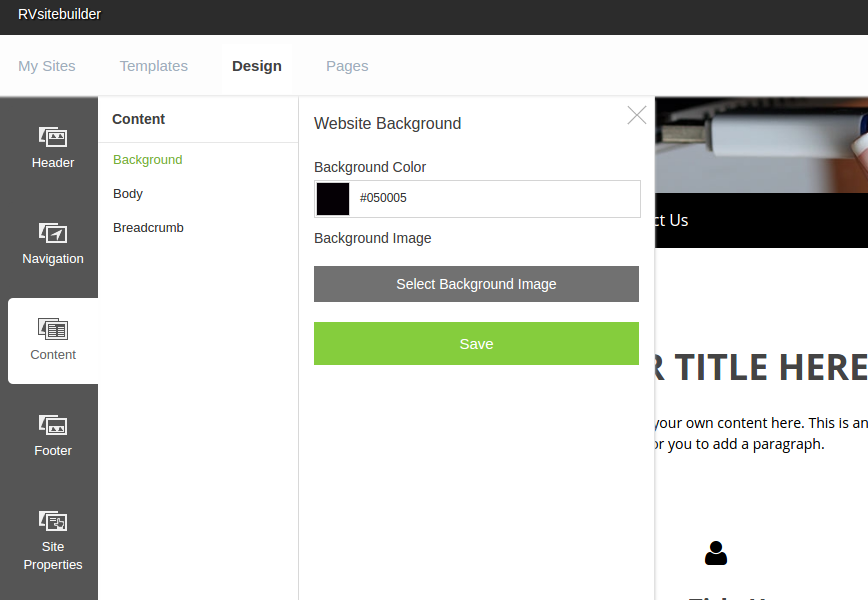Click the #050005 hex color field
This screenshot has width=868, height=600.
pyautogui.click(x=495, y=199)
